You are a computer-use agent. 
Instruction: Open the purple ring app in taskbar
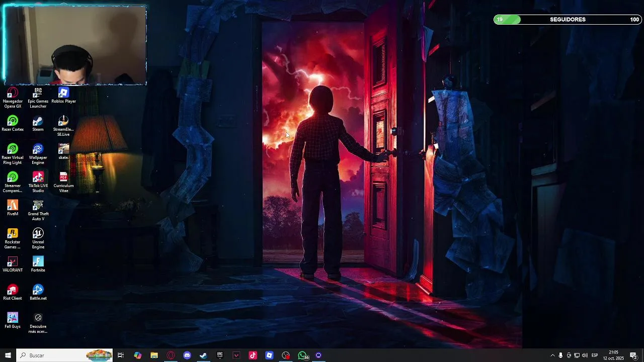(x=318, y=355)
